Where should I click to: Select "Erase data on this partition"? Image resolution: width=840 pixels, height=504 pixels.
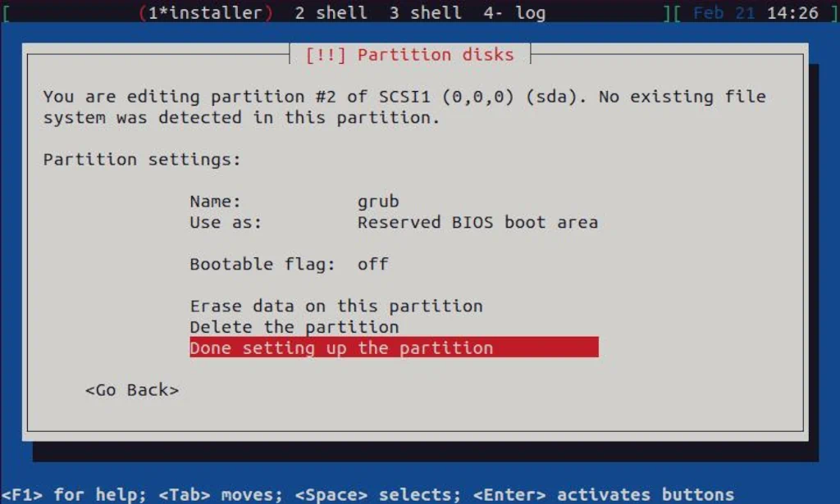[336, 305]
